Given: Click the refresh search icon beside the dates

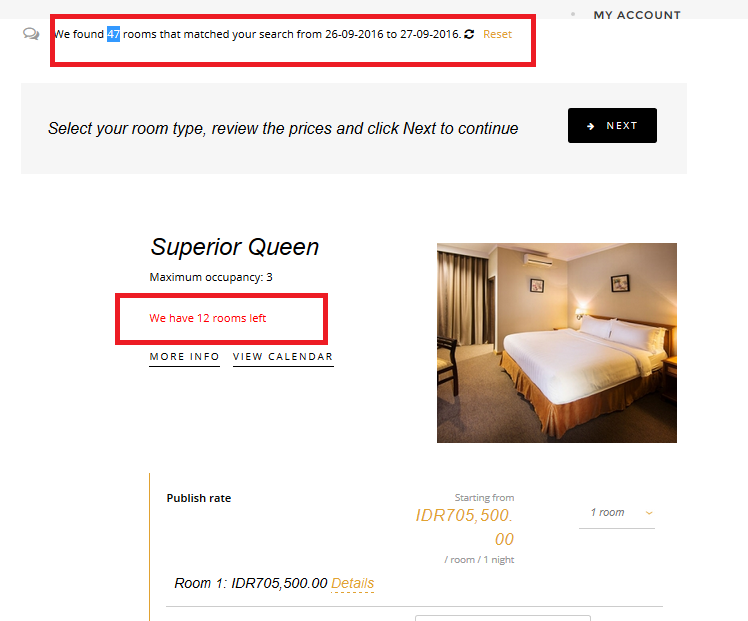Looking at the screenshot, I should point(469,34).
